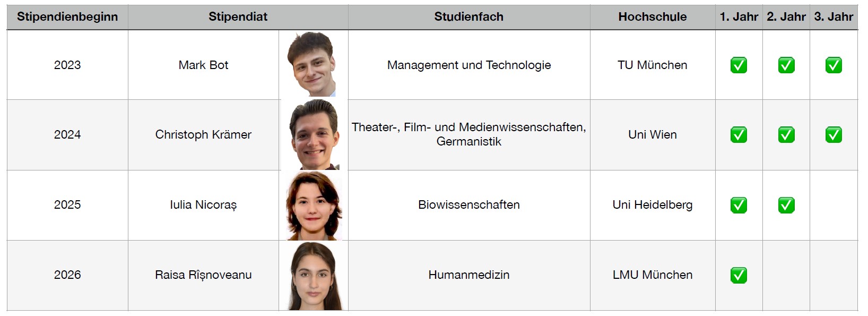Image resolution: width=868 pixels, height=316 pixels.
Task: Select the photo in the 2023 row
Action: (312, 64)
